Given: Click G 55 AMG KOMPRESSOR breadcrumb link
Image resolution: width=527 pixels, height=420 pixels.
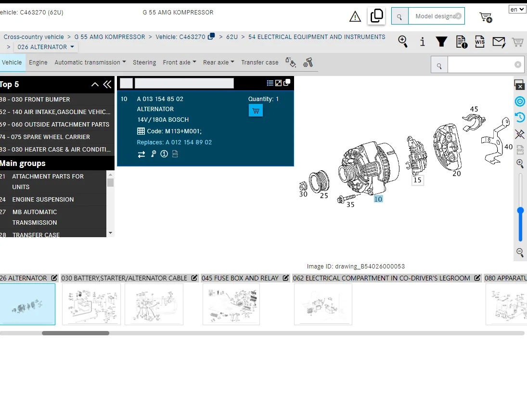Looking at the screenshot, I should (x=110, y=37).
